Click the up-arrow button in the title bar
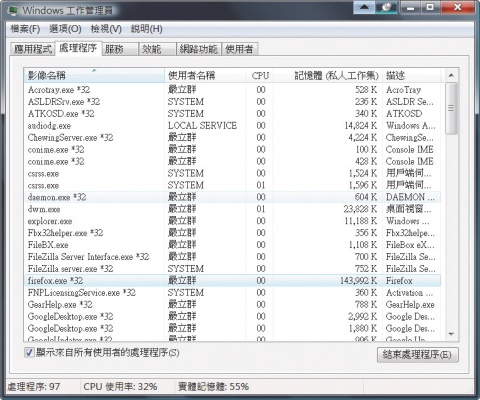 coord(364,7)
